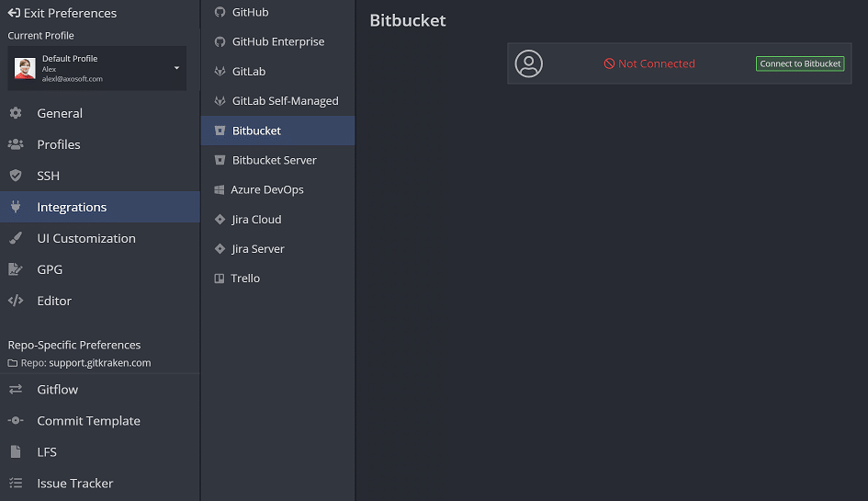Click the Current Profile label
The image size is (868, 501).
click(41, 36)
